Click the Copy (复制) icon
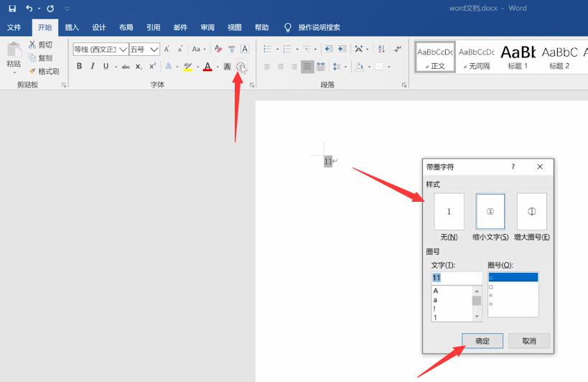The width and height of the screenshot is (588, 382). [32, 57]
